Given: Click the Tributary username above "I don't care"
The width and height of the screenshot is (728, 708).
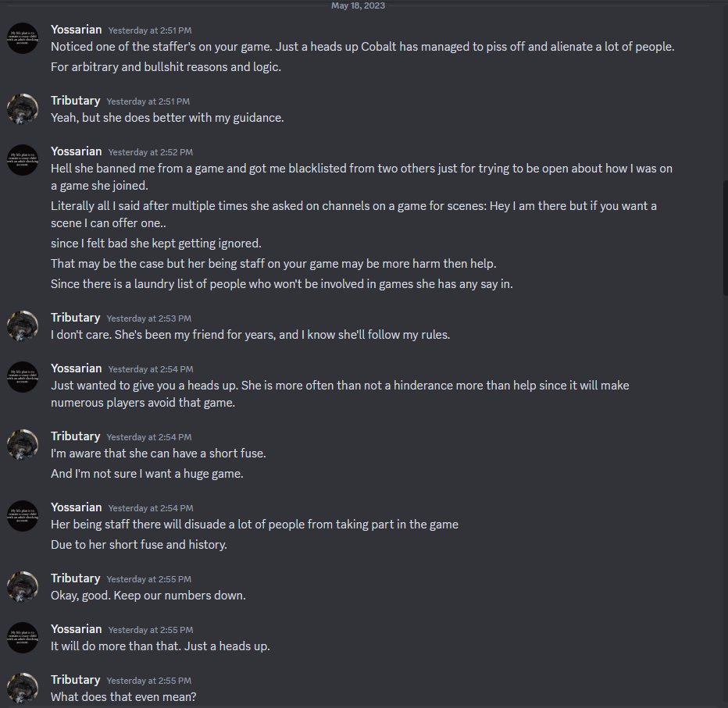Looking at the screenshot, I should click(x=75, y=318).
